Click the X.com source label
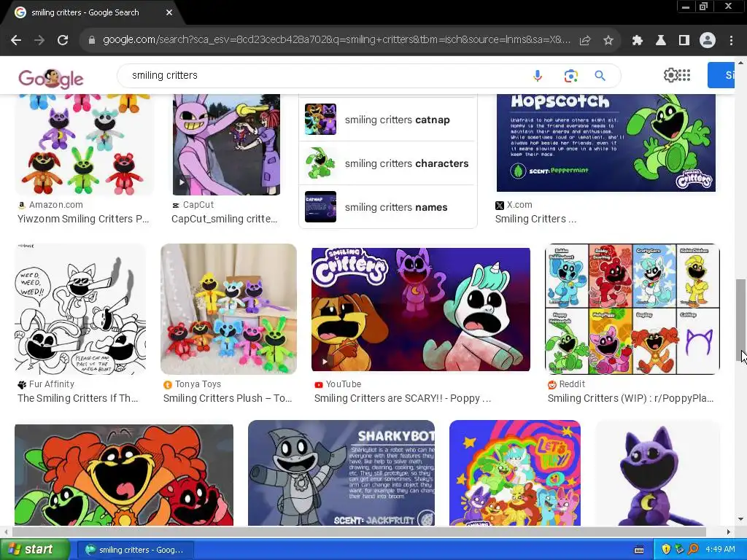This screenshot has height=560, width=747. pos(519,205)
